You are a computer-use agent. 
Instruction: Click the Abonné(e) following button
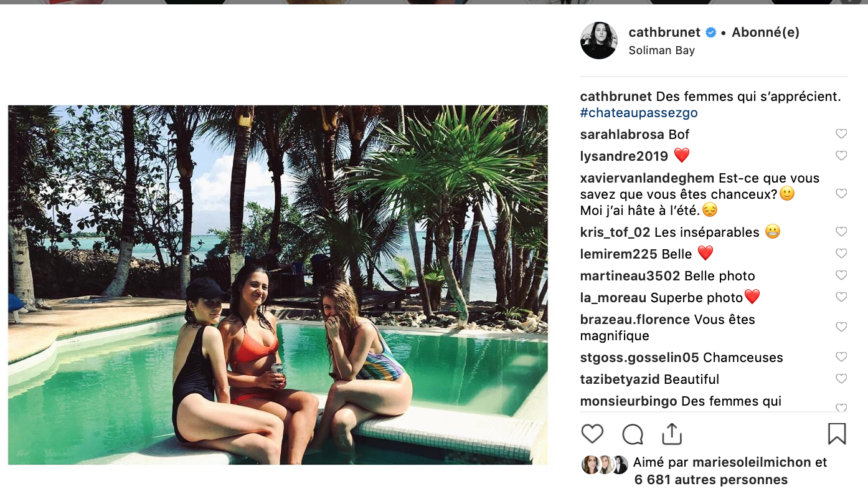(x=765, y=32)
